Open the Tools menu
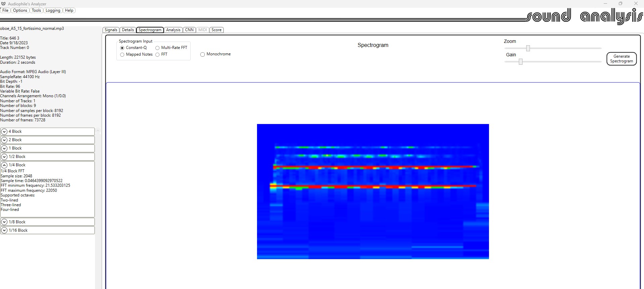 coord(36,10)
